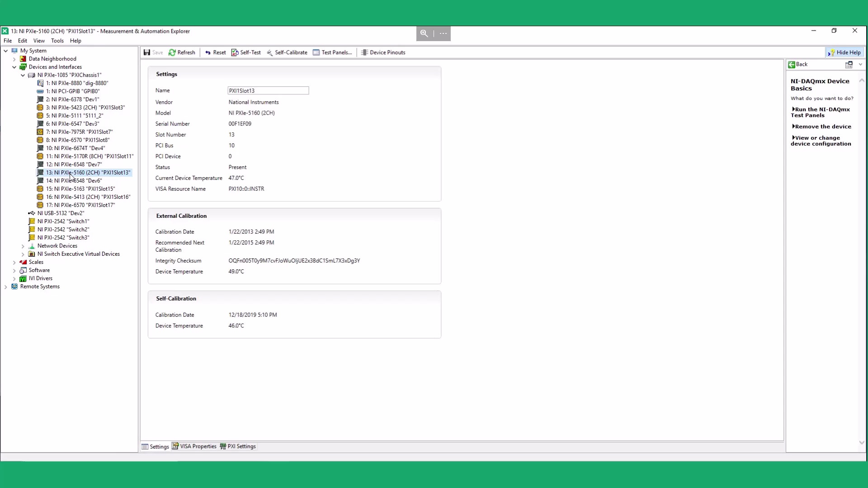The image size is (868, 488).
Task: Reset the device via toolbar
Action: tap(215, 52)
